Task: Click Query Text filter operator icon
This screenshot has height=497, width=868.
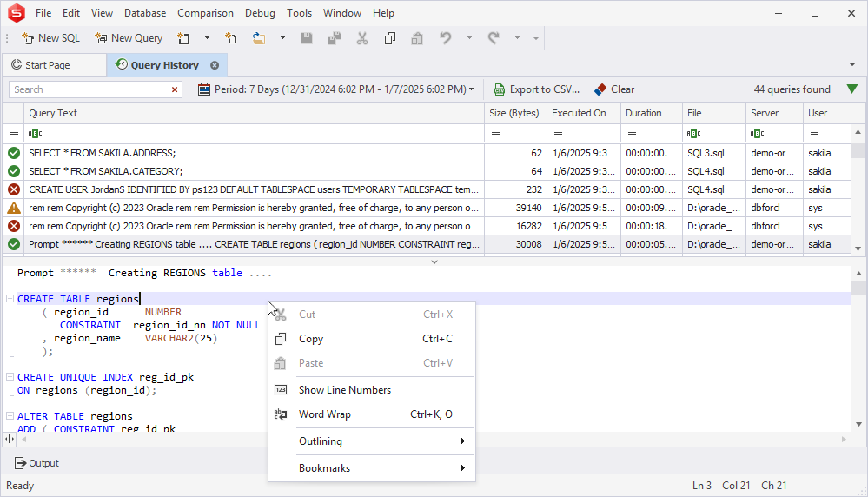Action: coord(35,134)
